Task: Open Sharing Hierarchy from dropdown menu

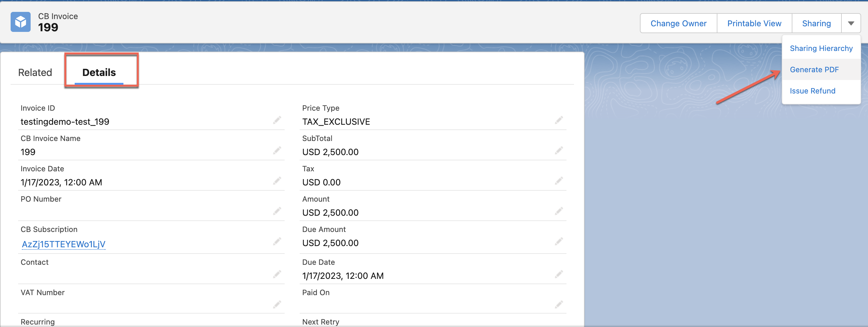Action: (821, 48)
